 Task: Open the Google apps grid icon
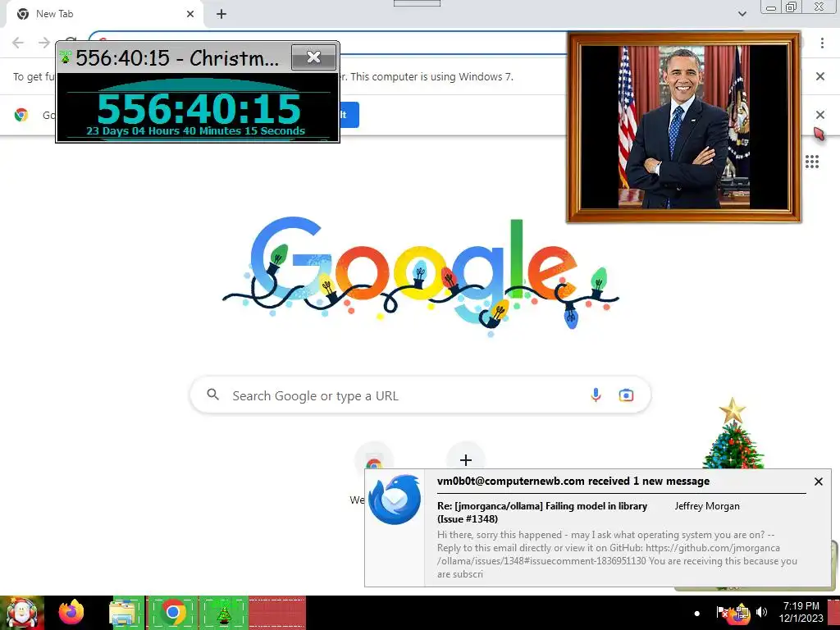pyautogui.click(x=812, y=162)
